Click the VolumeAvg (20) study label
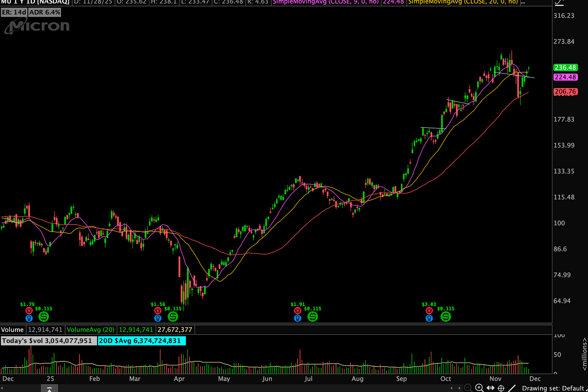This screenshot has width=588, height=392. (91, 330)
